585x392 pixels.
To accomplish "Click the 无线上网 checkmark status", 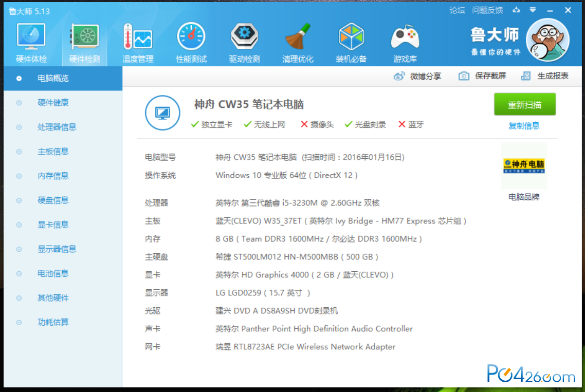I will coord(265,124).
